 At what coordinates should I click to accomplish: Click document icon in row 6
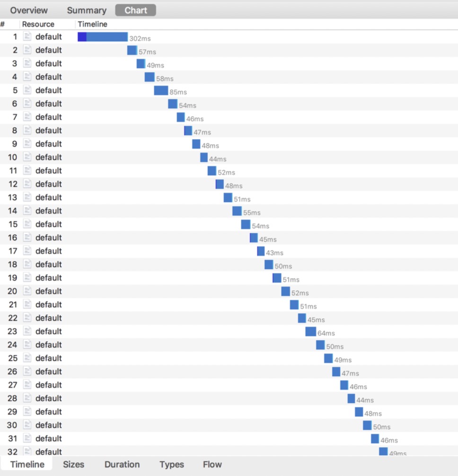coord(27,103)
